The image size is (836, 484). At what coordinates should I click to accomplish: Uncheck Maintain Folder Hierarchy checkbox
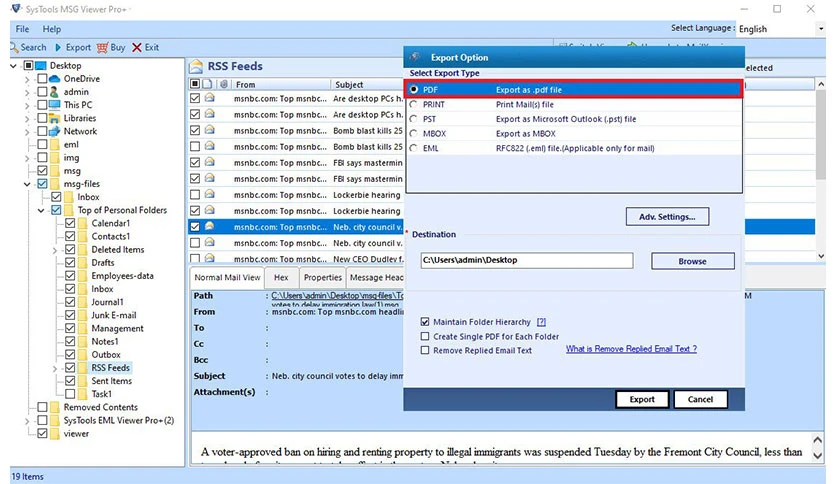pyautogui.click(x=425, y=322)
